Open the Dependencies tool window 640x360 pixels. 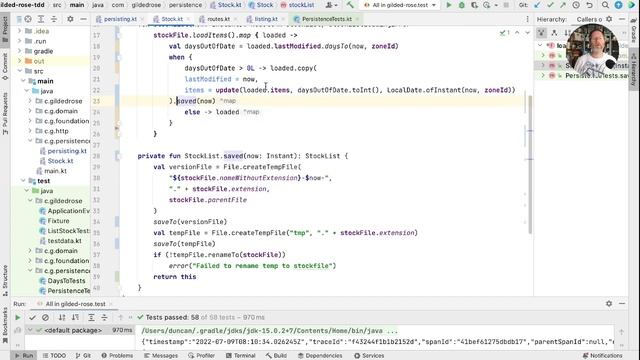[x=320, y=356]
